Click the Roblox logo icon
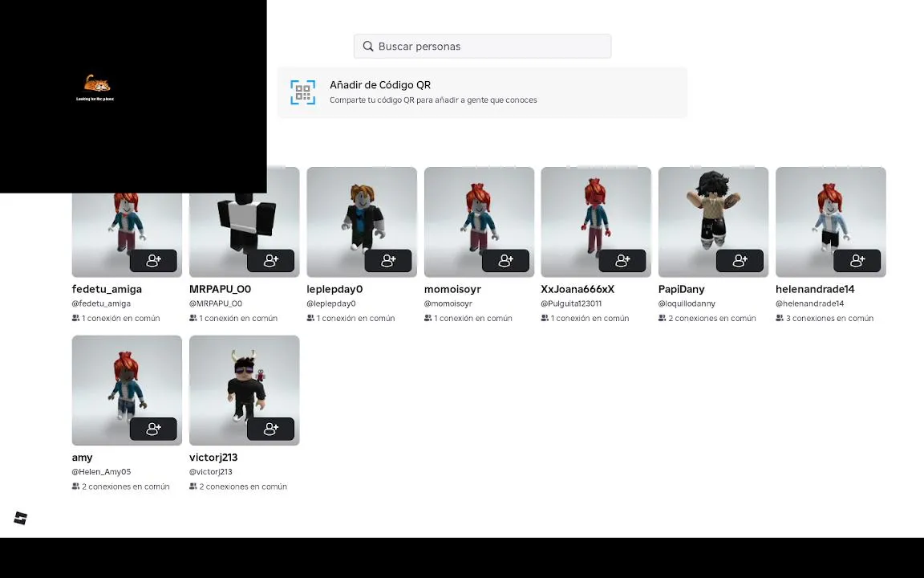This screenshot has width=924, height=578. click(21, 518)
